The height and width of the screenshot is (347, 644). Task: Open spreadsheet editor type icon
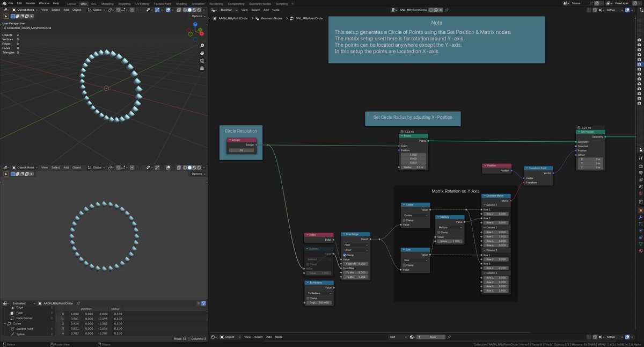pyautogui.click(x=6, y=303)
